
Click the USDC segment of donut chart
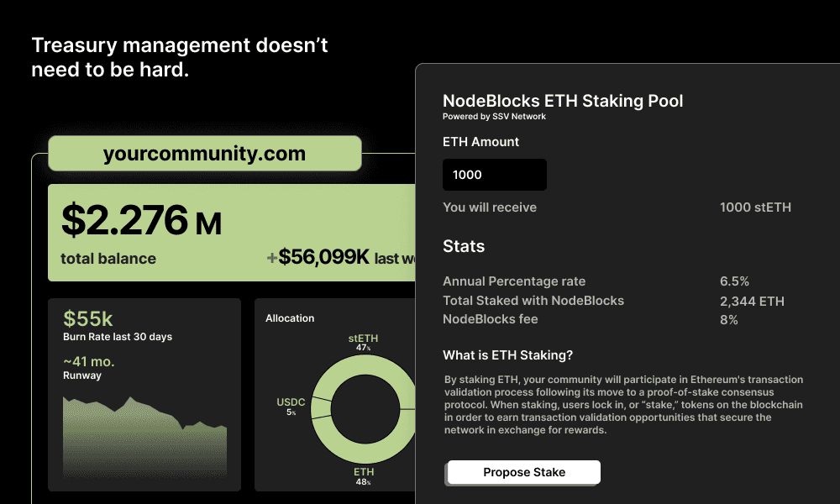click(x=321, y=407)
